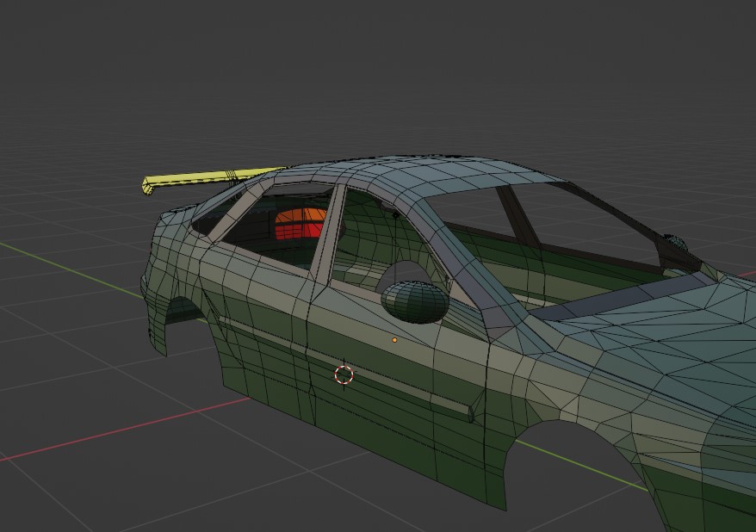Click the orange object origin dot
Viewport: 756px width, 532px height.
(x=394, y=340)
